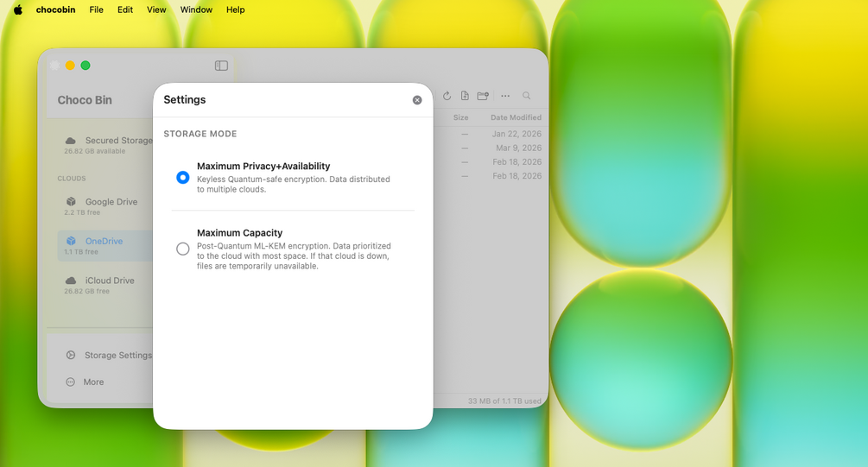This screenshot has height=467, width=868.
Task: Click the refresh toolbar icon
Action: 447,96
